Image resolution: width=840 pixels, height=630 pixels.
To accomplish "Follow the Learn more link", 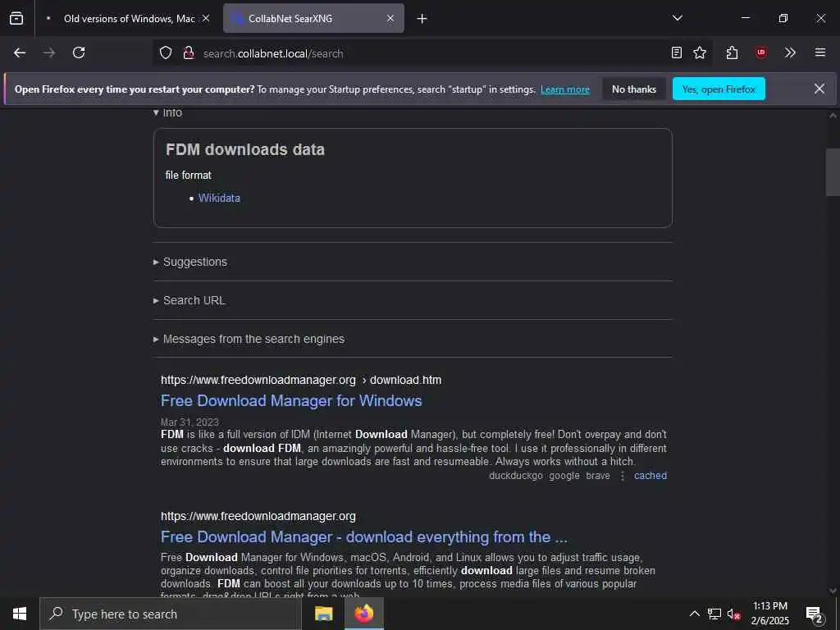I will point(565,89).
